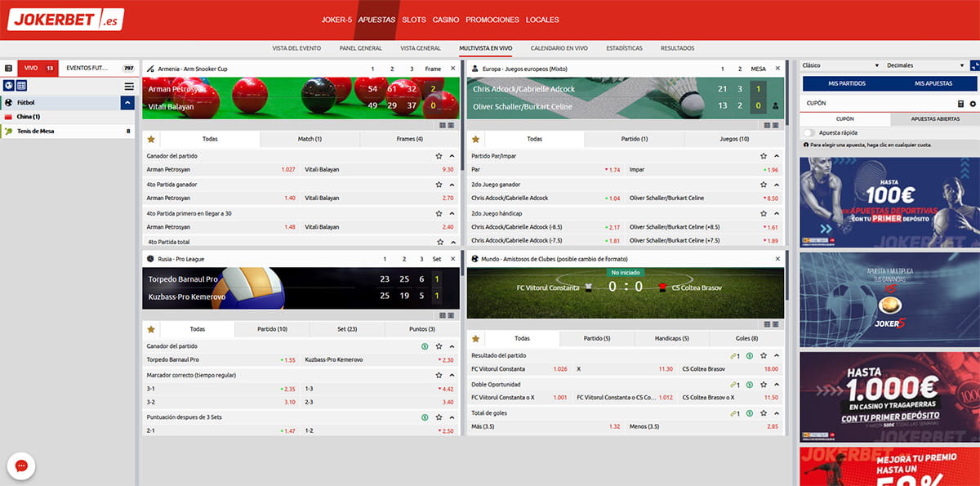The image size is (980, 486).
Task: Select the football sport filter icon
Action: coord(8,85)
